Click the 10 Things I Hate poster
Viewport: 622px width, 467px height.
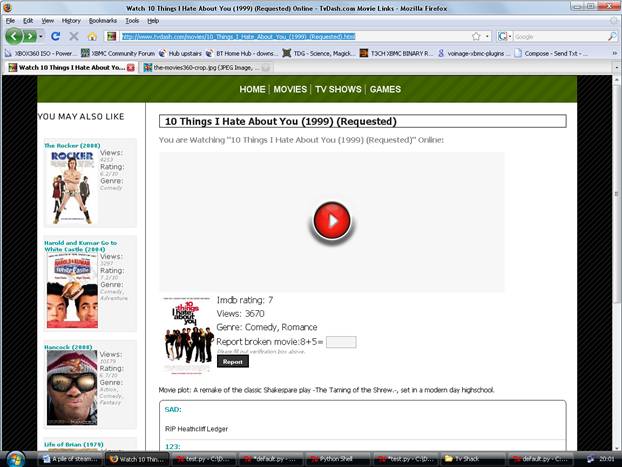(187, 335)
